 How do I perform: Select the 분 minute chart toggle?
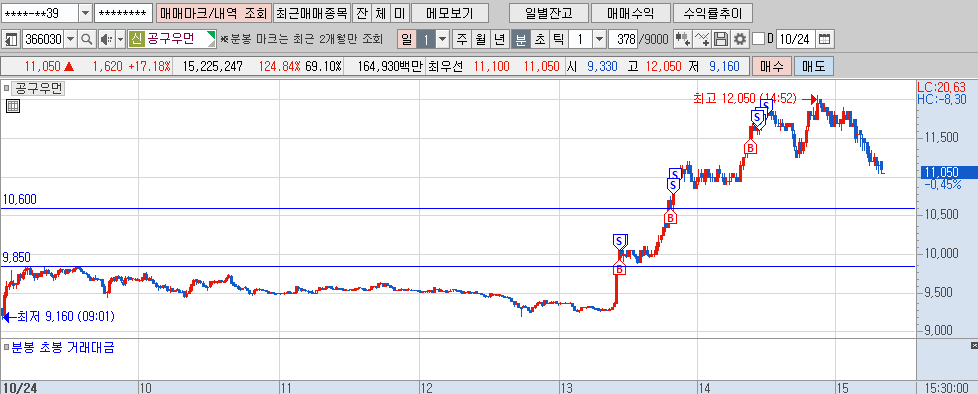click(x=520, y=39)
